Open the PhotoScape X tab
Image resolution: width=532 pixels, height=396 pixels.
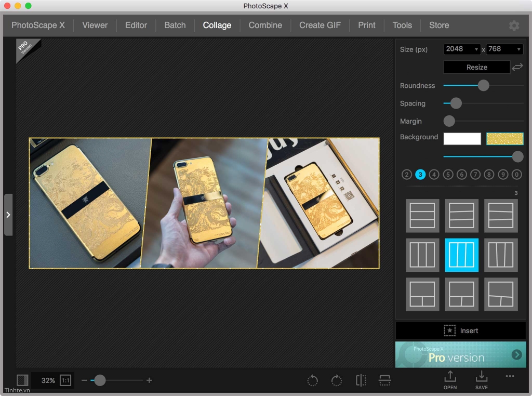tap(38, 25)
